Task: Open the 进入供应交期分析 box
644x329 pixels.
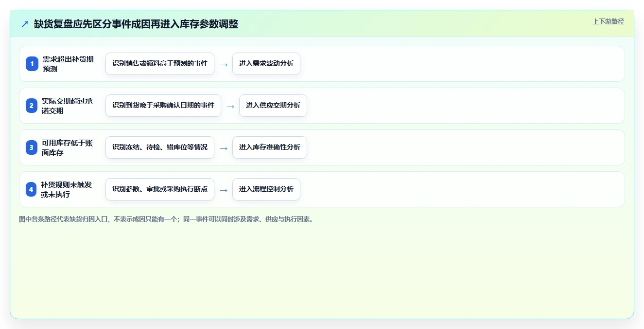Action: (x=273, y=106)
